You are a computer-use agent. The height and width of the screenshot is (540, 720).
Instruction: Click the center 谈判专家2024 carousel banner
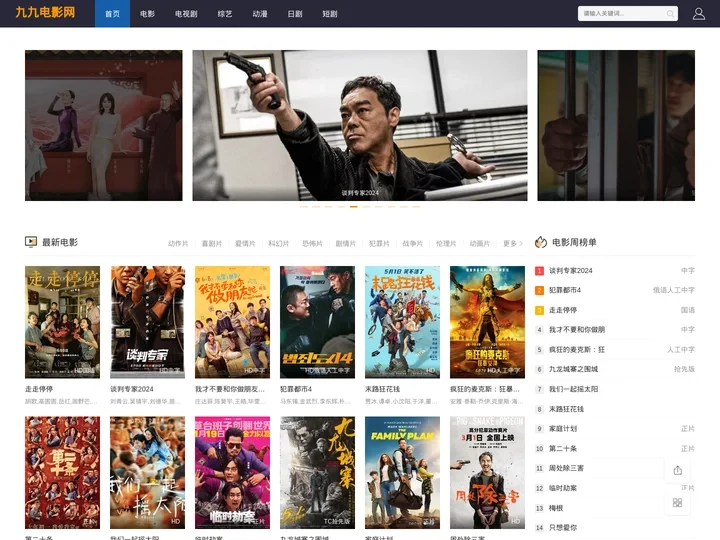(x=360, y=125)
